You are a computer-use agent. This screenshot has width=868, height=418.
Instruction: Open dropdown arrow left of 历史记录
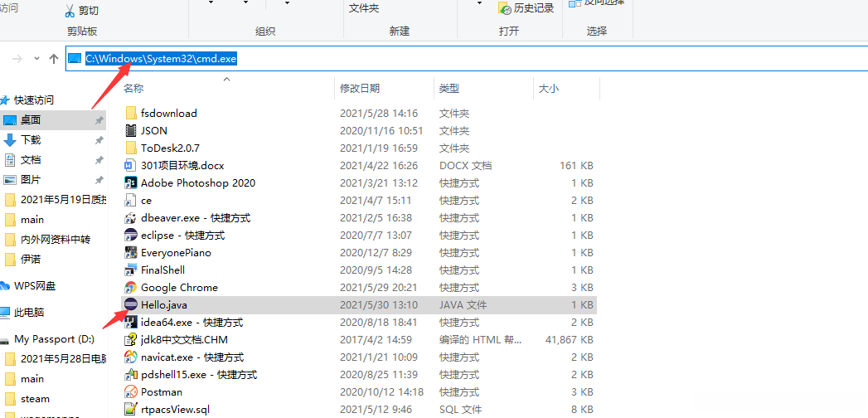click(479, 3)
